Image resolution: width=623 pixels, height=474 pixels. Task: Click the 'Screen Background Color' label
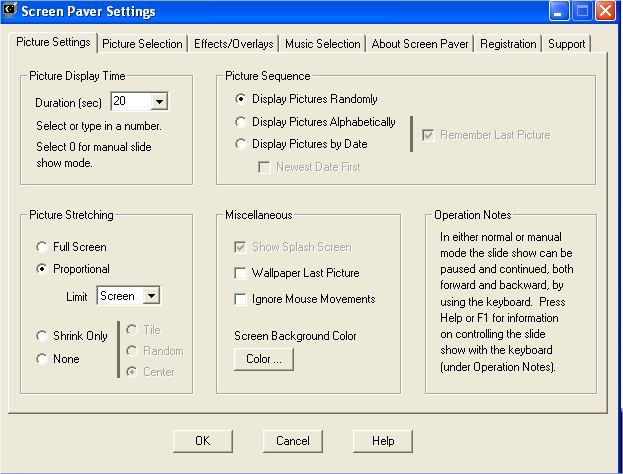tap(295, 336)
